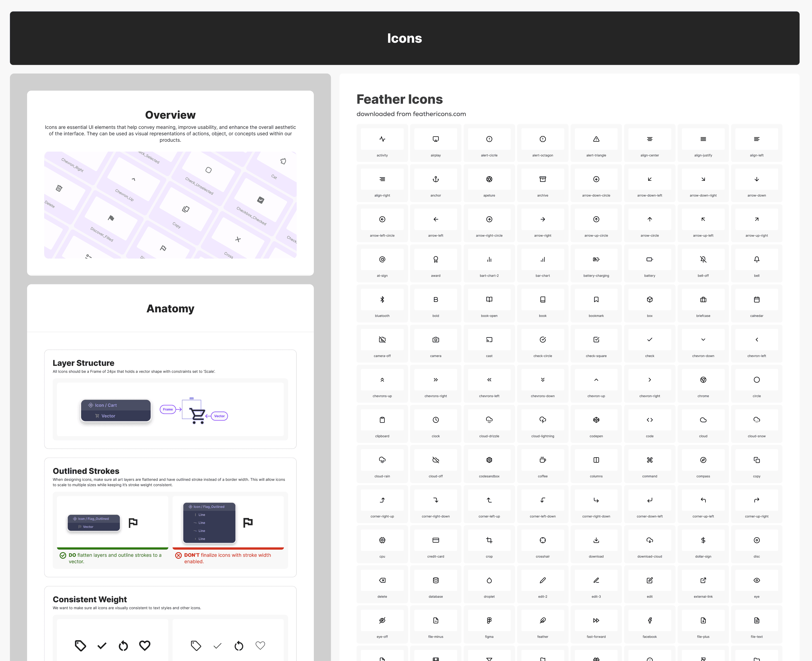Select the eye-off icon
Screen dimensions: 812x661
(382, 621)
